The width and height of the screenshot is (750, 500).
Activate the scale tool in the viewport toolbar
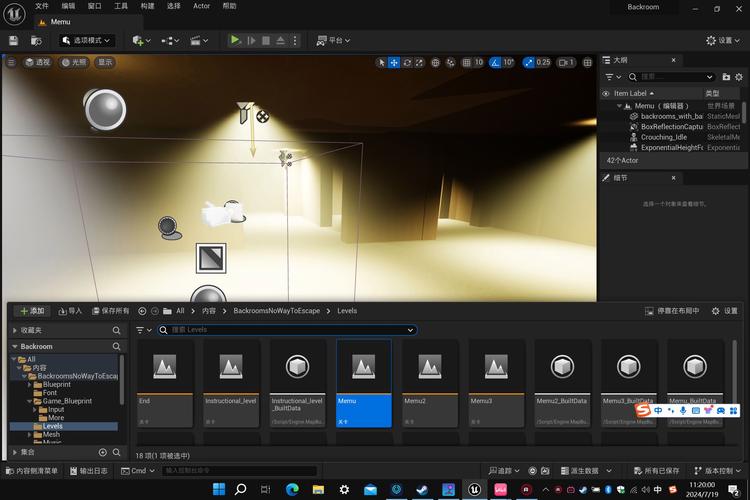click(x=419, y=63)
